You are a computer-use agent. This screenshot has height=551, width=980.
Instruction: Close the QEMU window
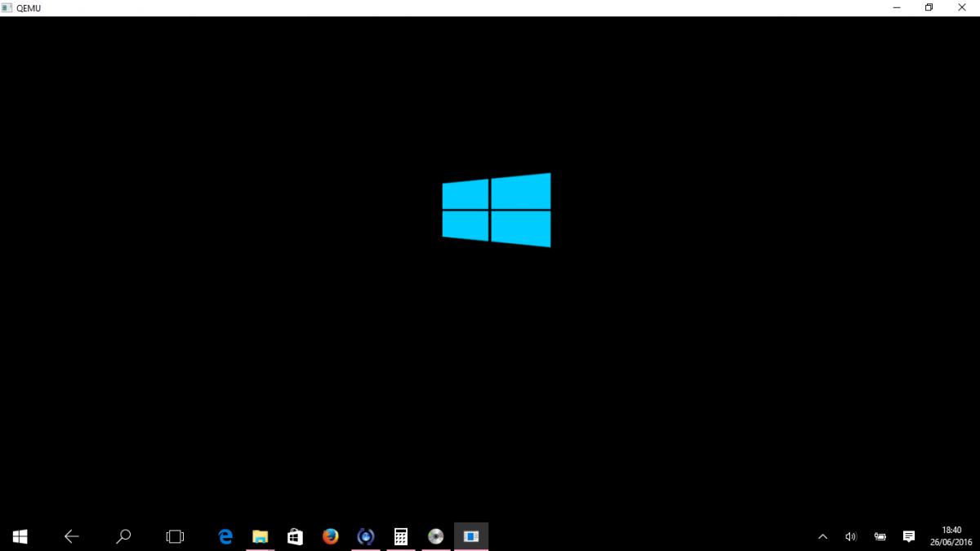tap(962, 7)
